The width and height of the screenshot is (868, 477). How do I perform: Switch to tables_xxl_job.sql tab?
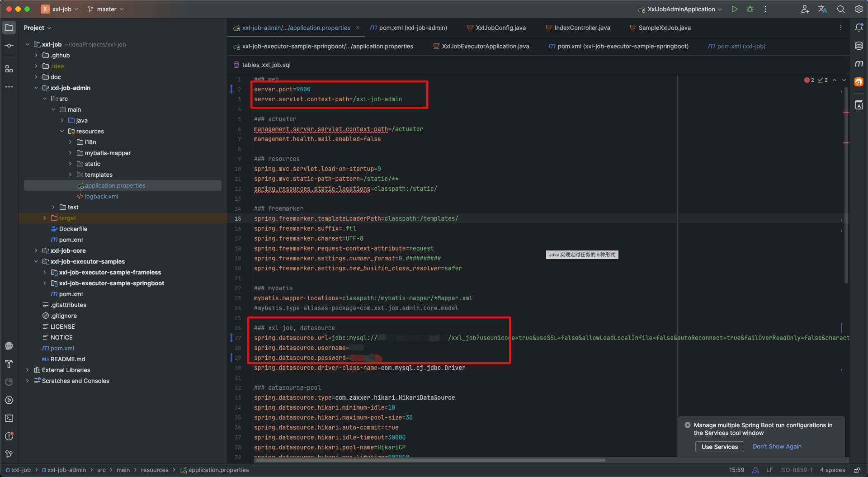click(262, 65)
